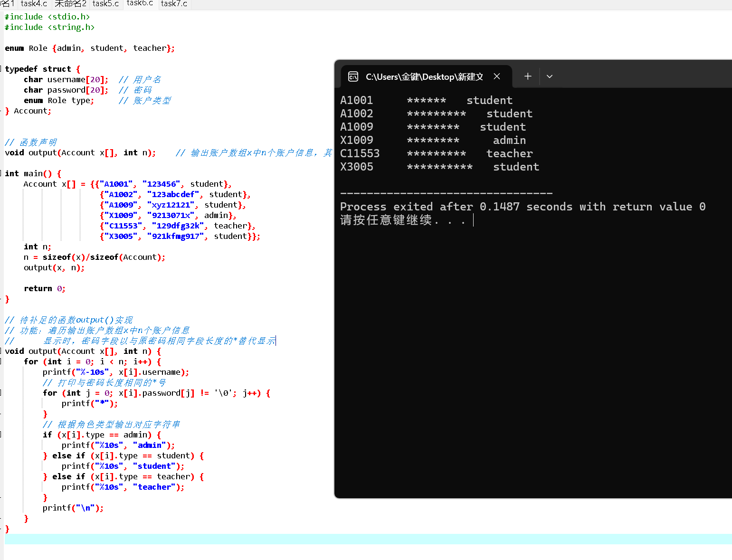
Task: Click the printf("*"); line
Action: pos(90,403)
